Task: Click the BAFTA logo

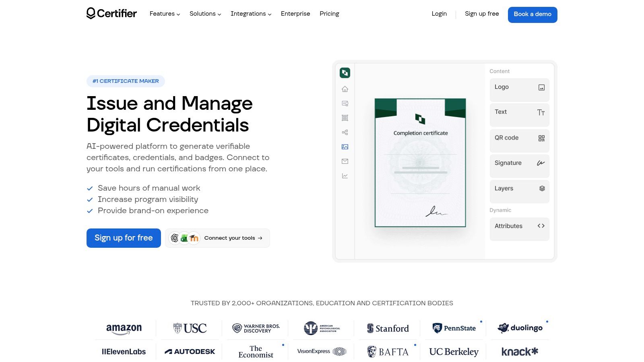Action: (388, 352)
